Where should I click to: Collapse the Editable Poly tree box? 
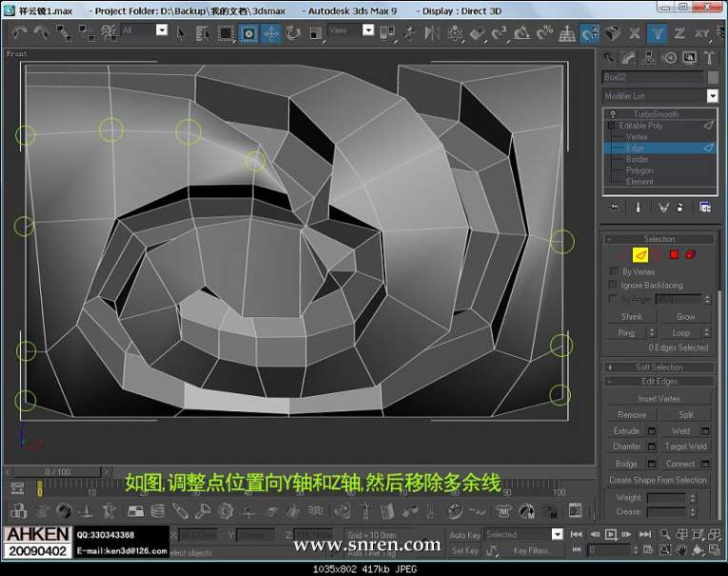click(x=611, y=126)
